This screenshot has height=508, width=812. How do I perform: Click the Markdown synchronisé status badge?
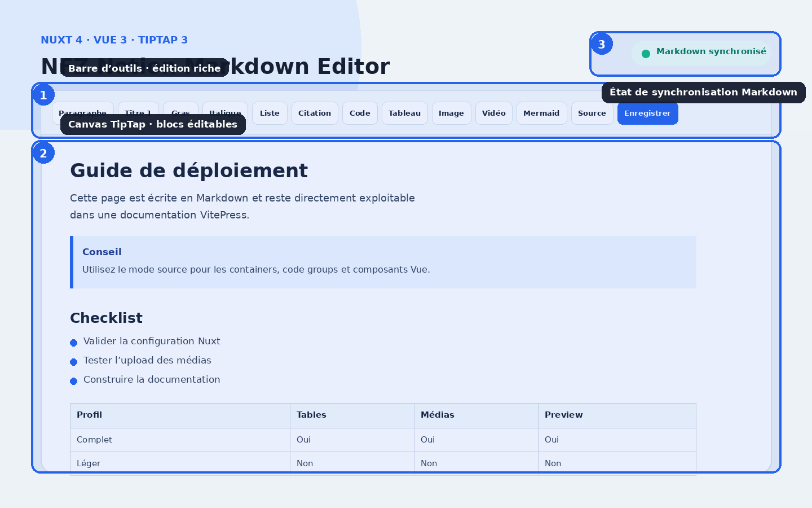[701, 53]
